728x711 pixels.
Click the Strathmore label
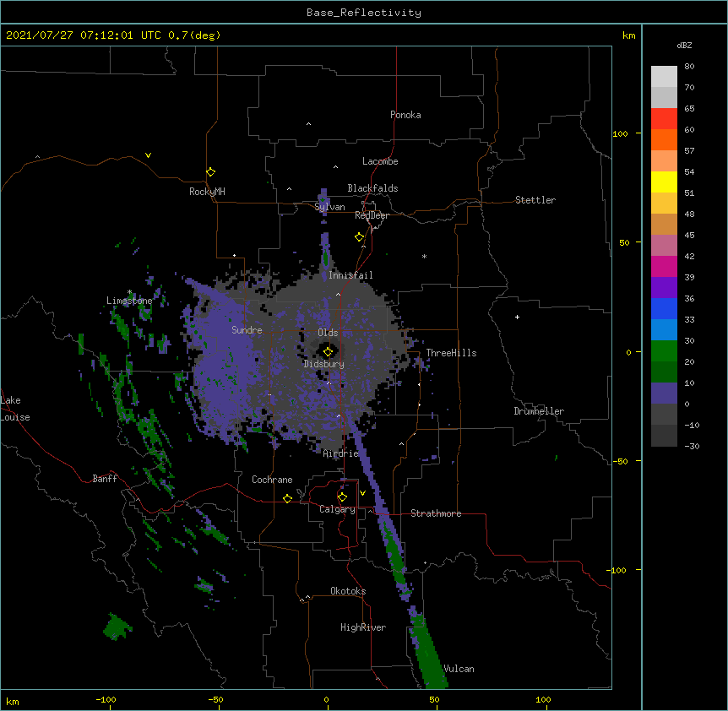click(x=436, y=513)
